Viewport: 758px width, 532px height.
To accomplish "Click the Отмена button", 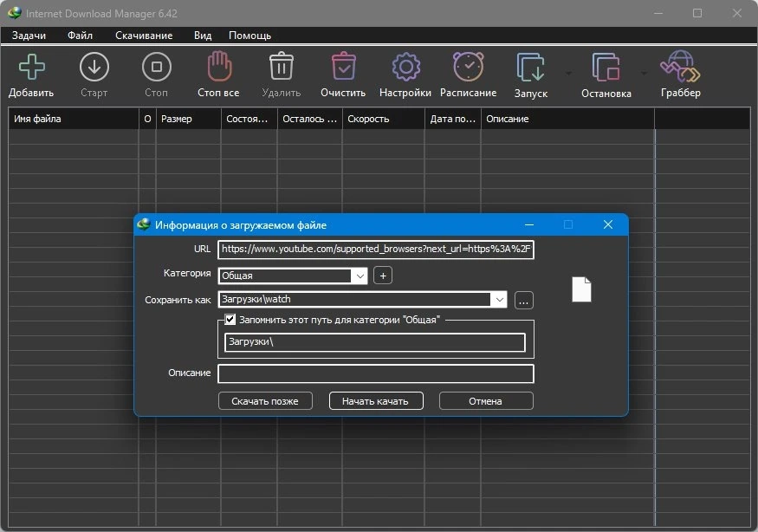I will [486, 401].
